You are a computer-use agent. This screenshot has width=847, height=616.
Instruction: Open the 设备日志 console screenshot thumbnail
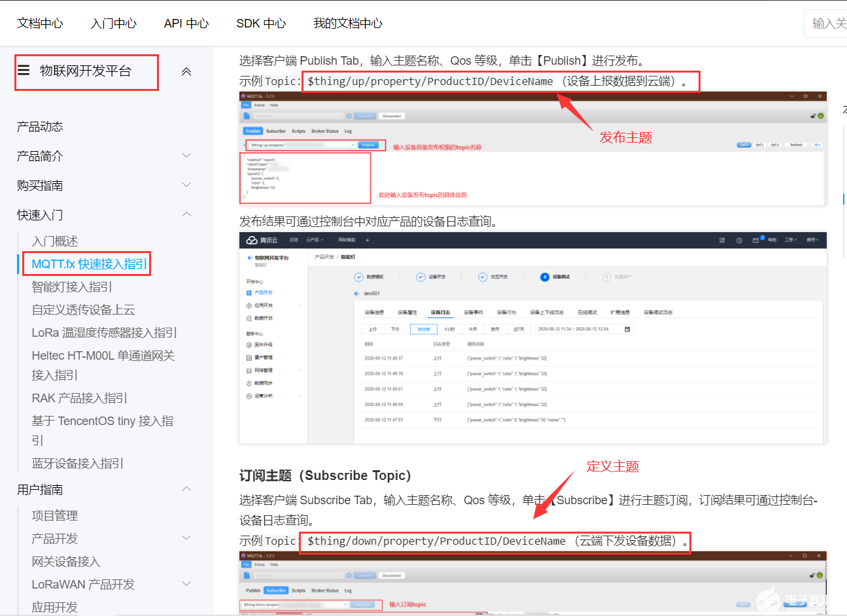coord(532,337)
